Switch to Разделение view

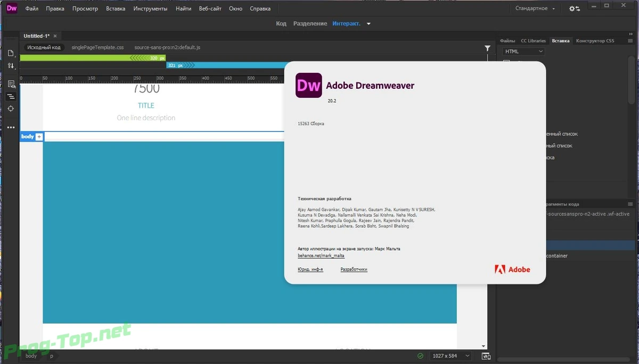click(x=310, y=24)
